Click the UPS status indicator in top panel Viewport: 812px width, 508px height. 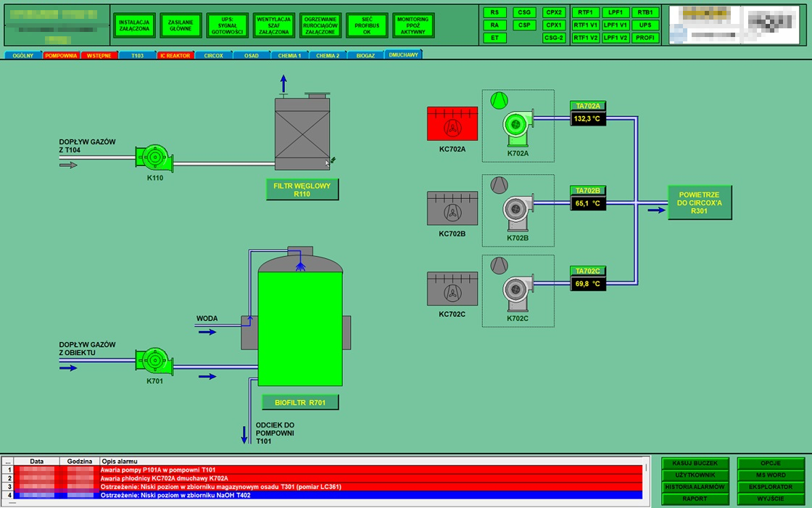pyautogui.click(x=645, y=25)
